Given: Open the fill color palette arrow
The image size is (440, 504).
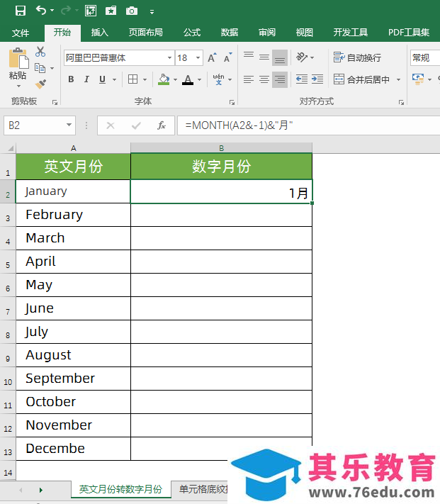Looking at the screenshot, I should point(175,79).
